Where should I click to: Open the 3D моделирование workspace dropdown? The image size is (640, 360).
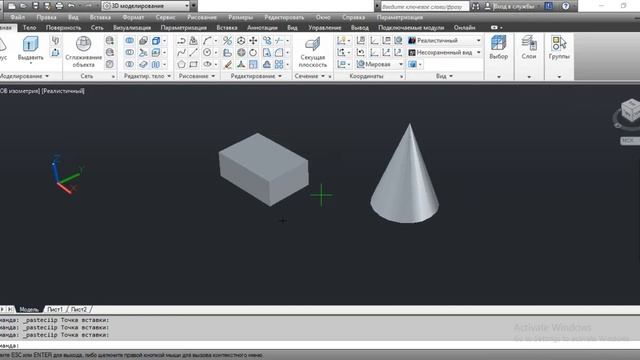point(146,6)
